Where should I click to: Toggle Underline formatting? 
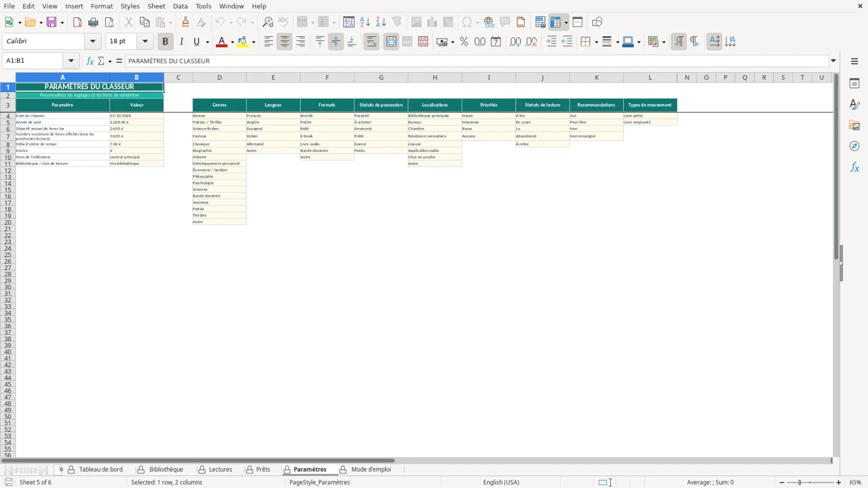pyautogui.click(x=196, y=42)
